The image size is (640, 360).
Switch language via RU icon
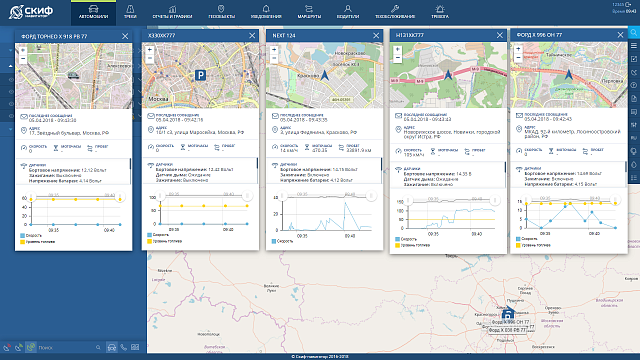[634, 138]
